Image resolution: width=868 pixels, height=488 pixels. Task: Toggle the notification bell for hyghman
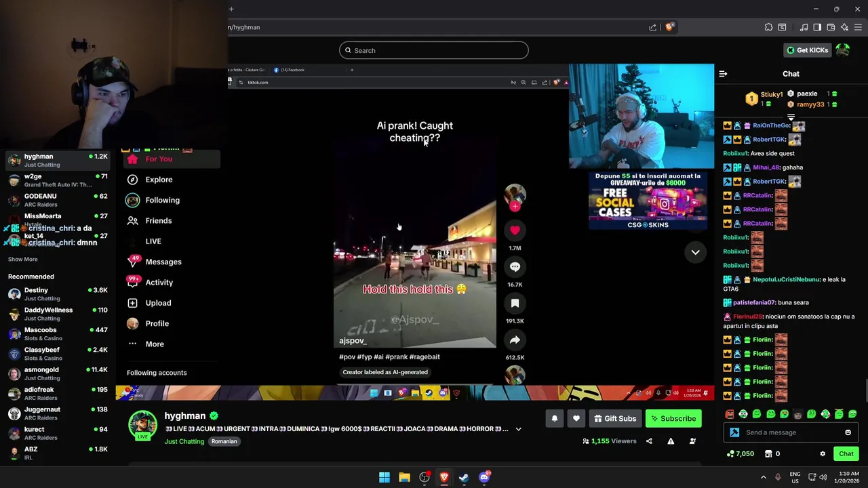(554, 419)
